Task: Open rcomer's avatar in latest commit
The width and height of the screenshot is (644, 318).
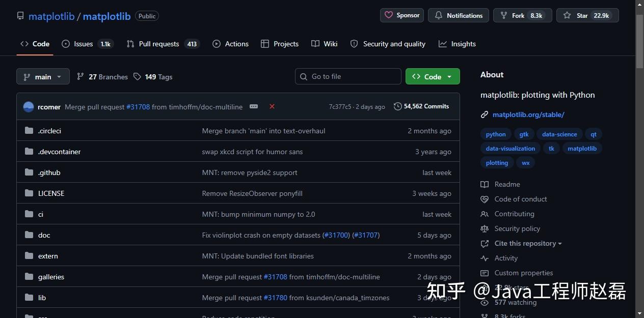Action: coord(29,107)
